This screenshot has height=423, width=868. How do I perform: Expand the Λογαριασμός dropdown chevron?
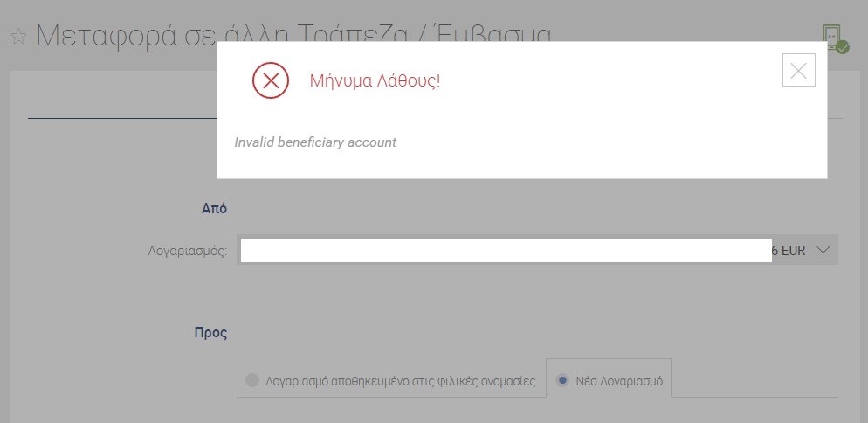click(823, 250)
